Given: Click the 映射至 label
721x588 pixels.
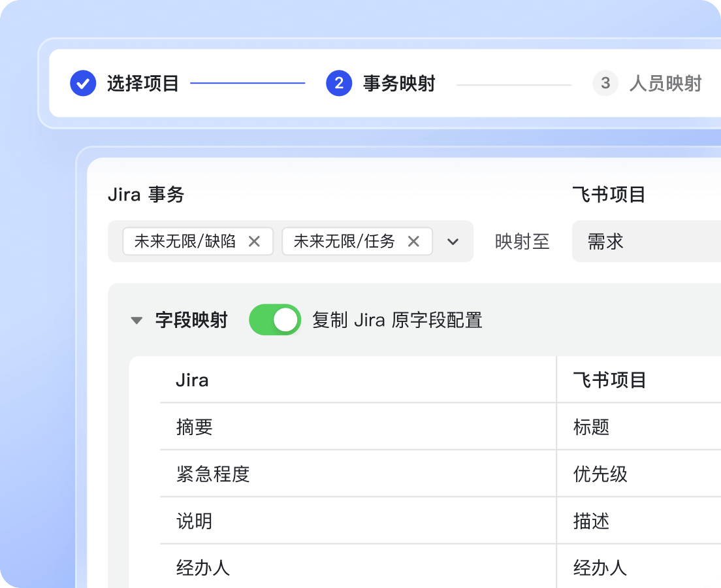Looking at the screenshot, I should tap(522, 242).
